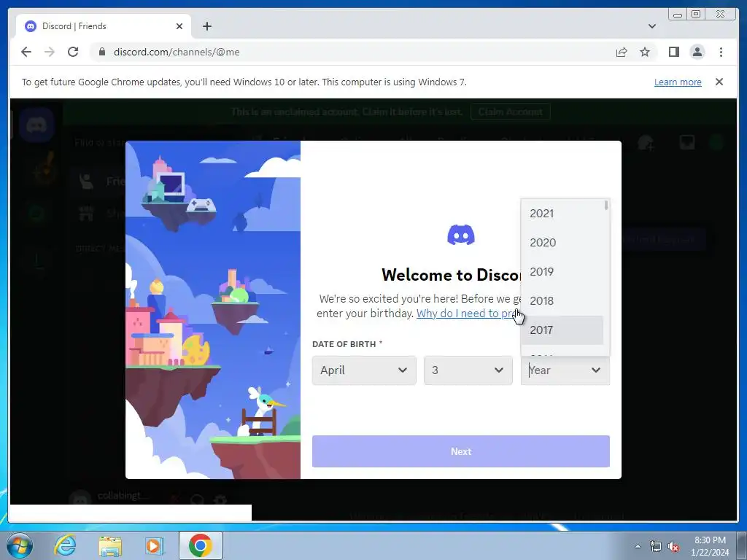Go forward in browser history
The width and height of the screenshot is (747, 560).
[50, 52]
